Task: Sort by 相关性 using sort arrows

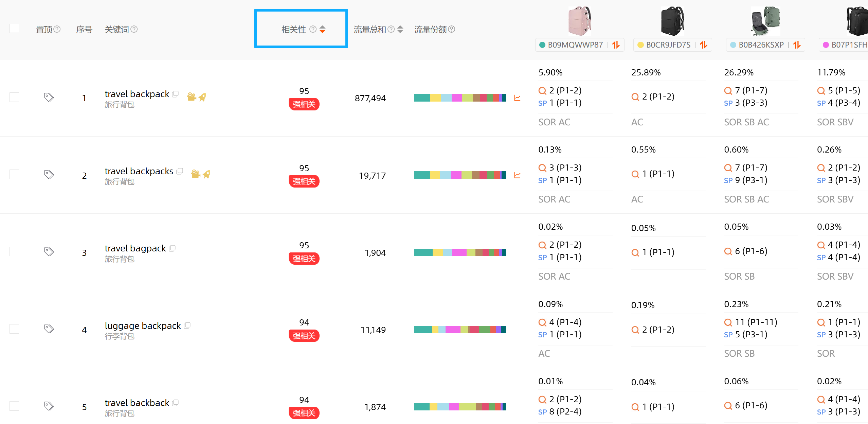Action: pos(322,30)
